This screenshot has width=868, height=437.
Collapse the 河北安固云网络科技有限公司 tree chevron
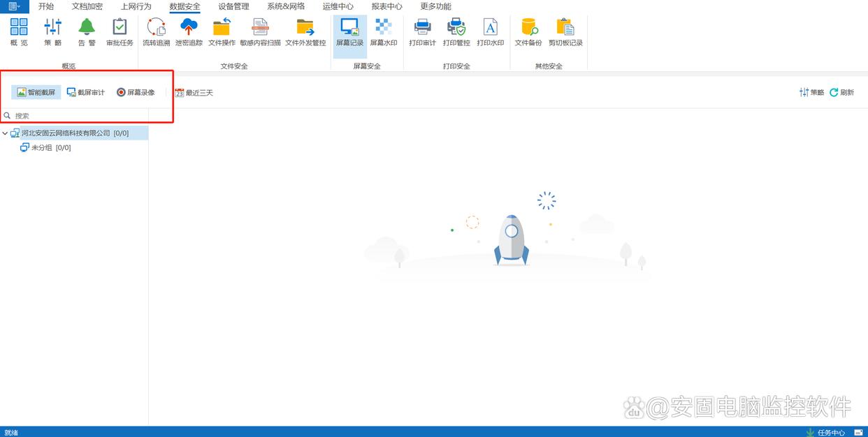pyautogui.click(x=5, y=133)
